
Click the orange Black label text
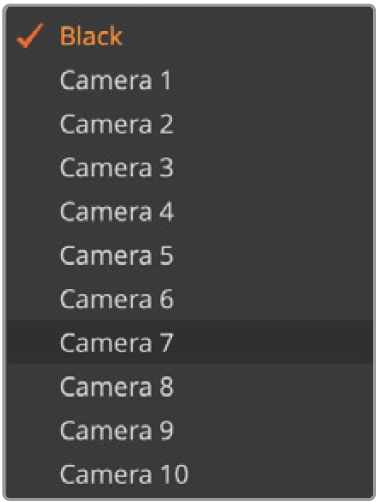(x=91, y=36)
